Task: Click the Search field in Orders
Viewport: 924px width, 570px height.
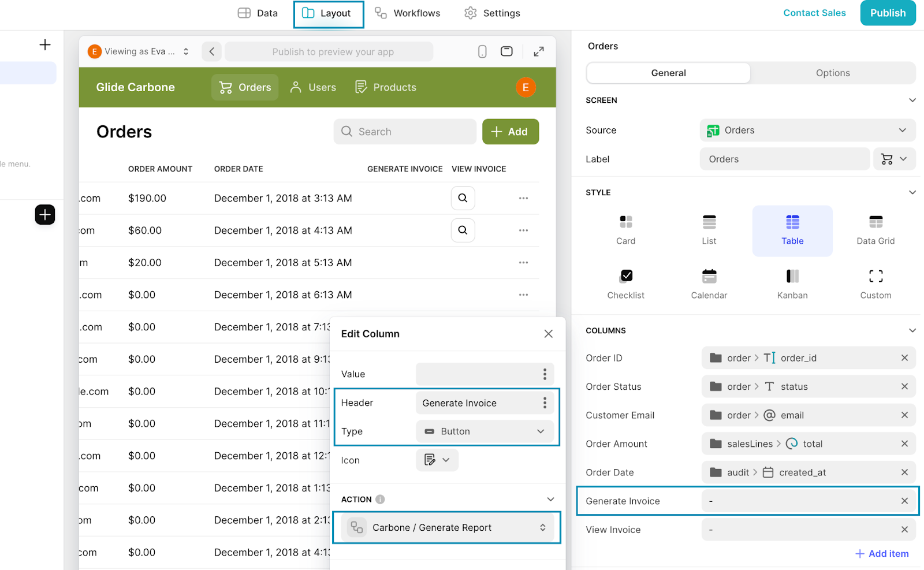Action: (x=405, y=132)
